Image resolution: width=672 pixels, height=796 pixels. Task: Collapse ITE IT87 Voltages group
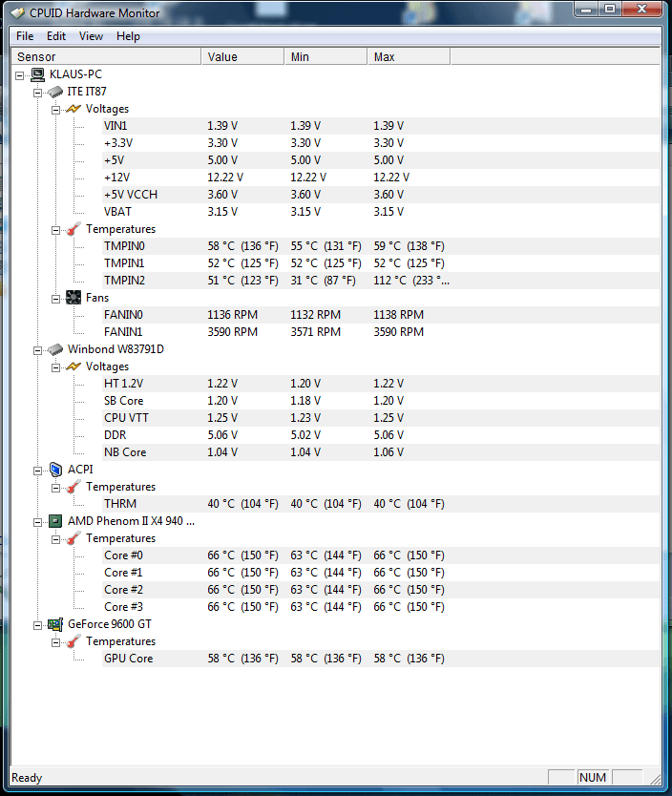pyautogui.click(x=55, y=110)
